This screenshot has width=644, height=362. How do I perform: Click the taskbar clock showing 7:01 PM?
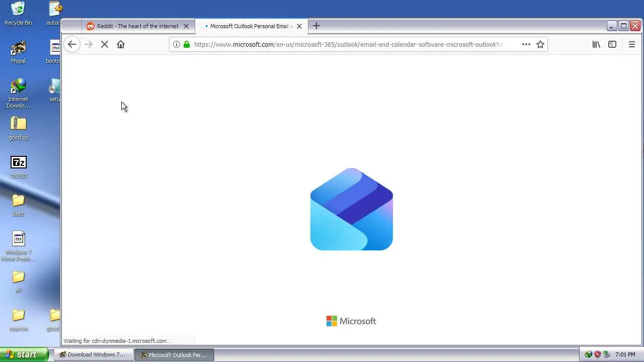click(625, 354)
